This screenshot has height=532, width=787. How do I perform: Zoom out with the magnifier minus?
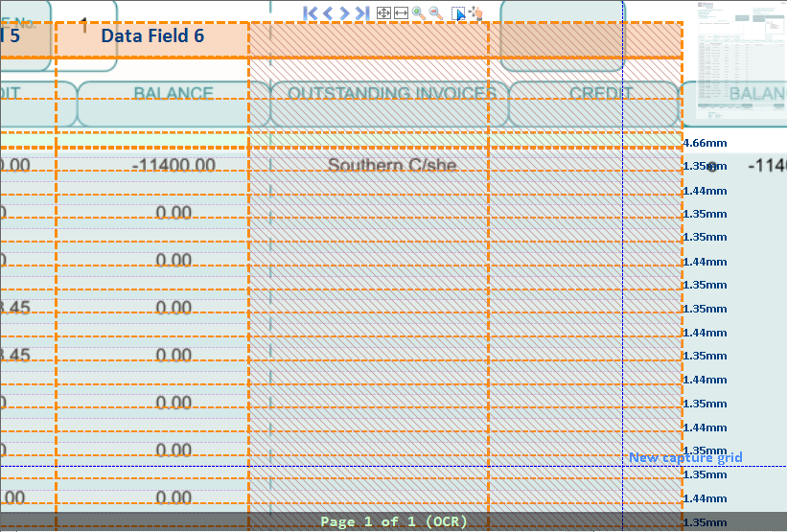coord(436,12)
